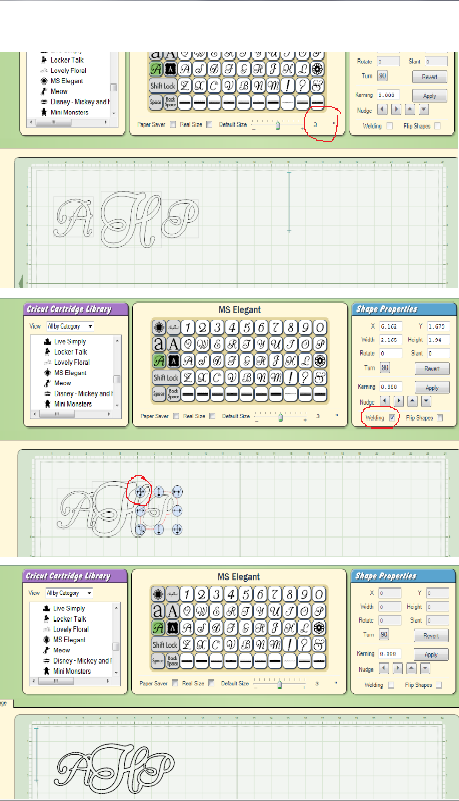This screenshot has width=459, height=801.
Task: Click Shift Lock key in middle screenshot keypad
Action: (x=165, y=378)
